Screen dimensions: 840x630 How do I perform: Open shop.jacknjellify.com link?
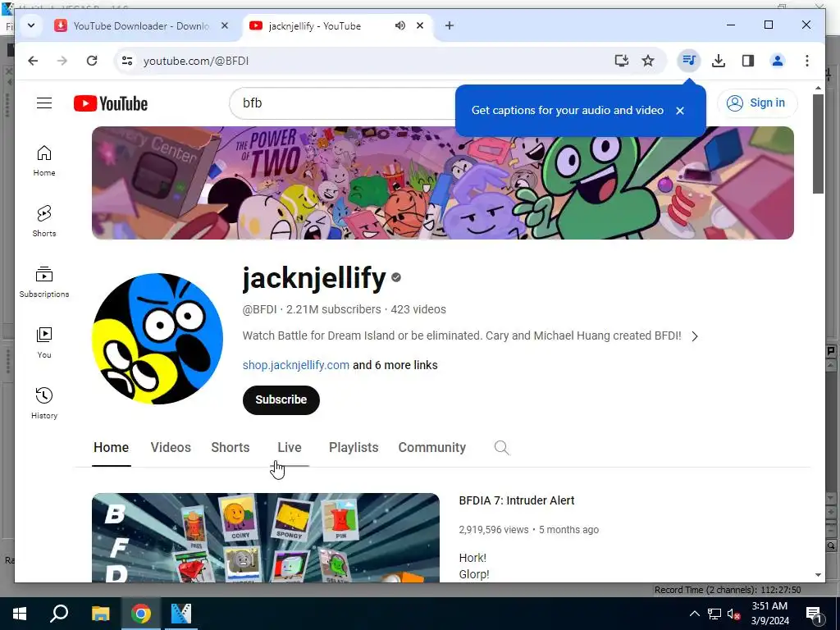(295, 365)
